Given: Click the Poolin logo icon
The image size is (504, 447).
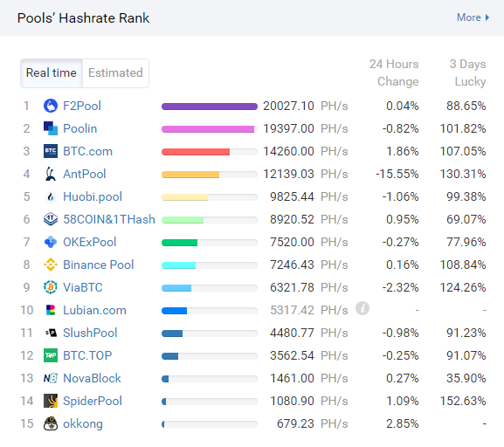Looking at the screenshot, I should pos(51,128).
